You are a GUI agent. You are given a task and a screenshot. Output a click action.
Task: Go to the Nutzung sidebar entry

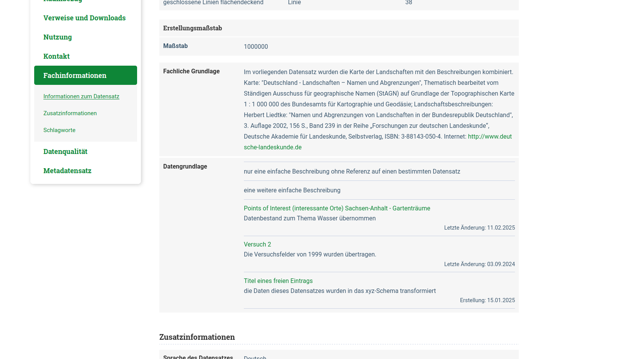click(x=58, y=37)
